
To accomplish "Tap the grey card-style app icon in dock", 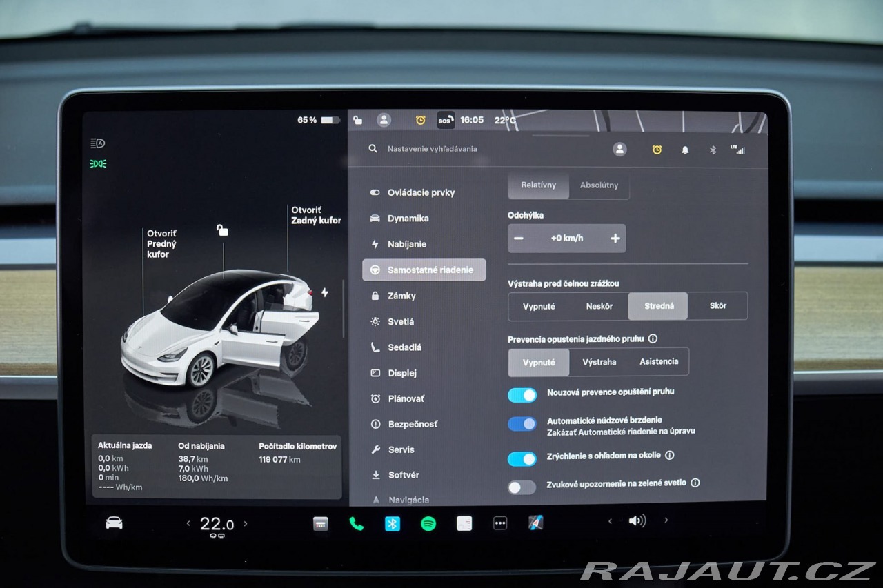I will click(321, 523).
